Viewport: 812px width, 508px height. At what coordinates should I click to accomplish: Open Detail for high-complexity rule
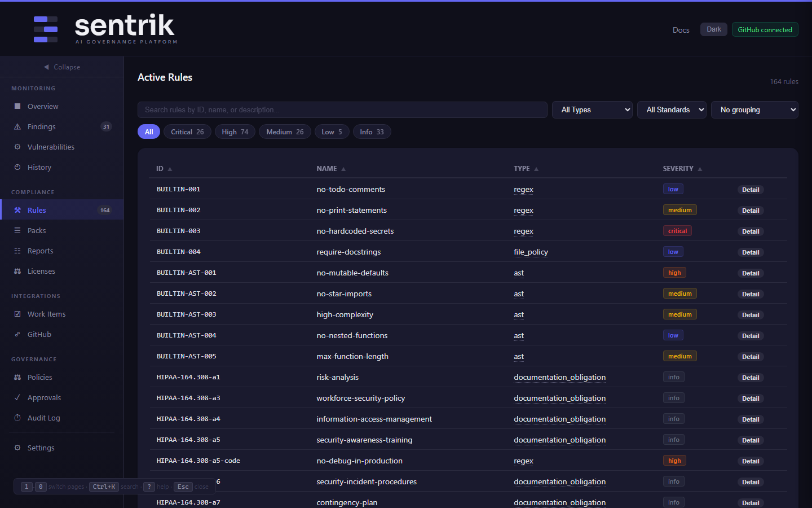[751, 315]
